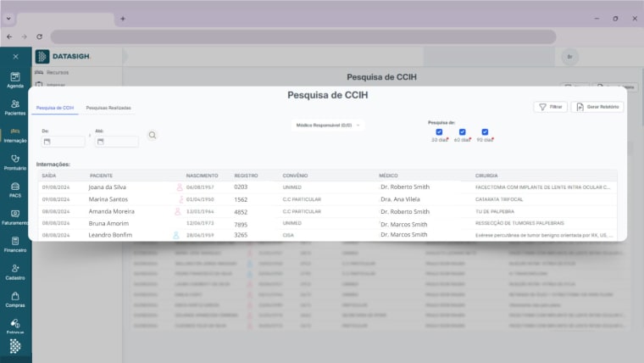Open the PACS module
The width and height of the screenshot is (644, 363).
15,190
